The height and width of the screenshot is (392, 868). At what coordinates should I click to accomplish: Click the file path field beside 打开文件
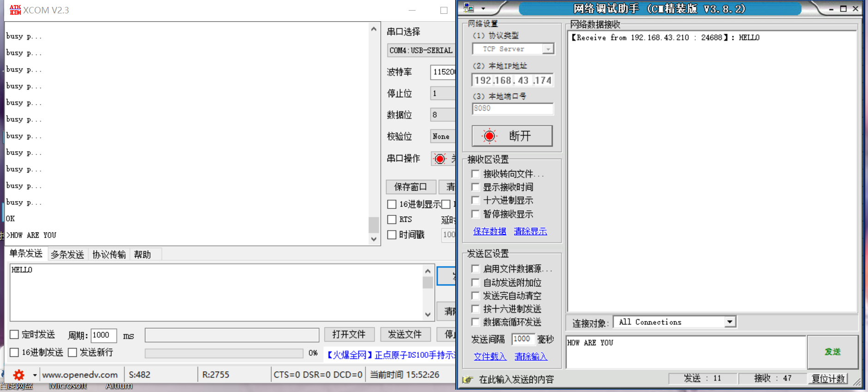[232, 335]
